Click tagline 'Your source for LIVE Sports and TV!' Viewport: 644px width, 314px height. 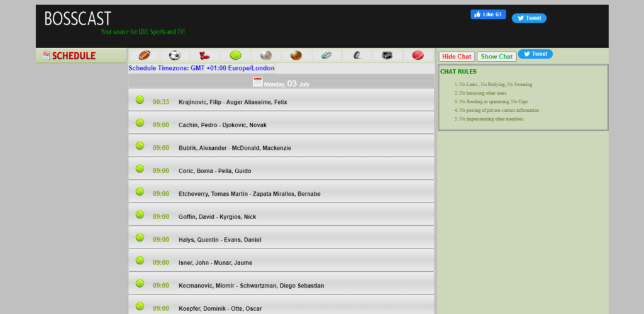[143, 31]
